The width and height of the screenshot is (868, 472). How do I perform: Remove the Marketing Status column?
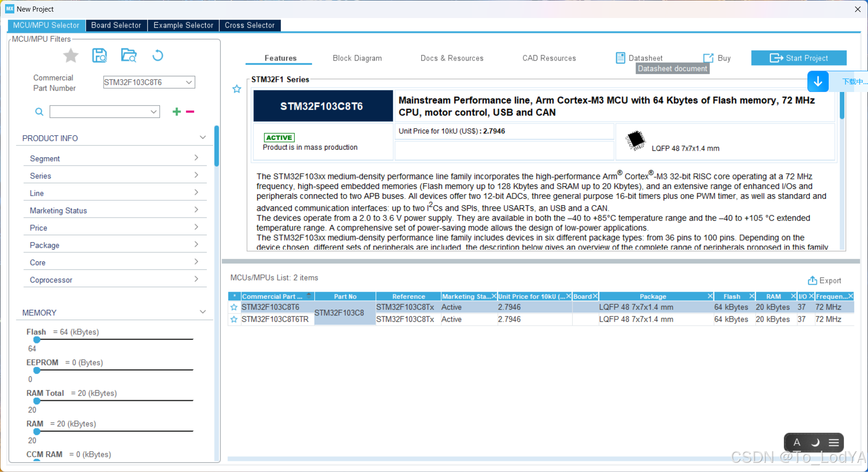click(x=494, y=296)
